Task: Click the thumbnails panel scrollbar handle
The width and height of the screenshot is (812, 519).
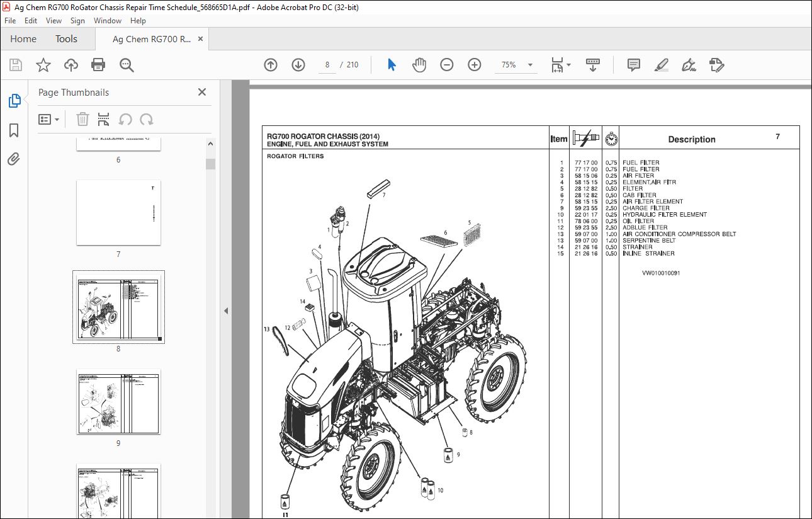Action: (210, 164)
